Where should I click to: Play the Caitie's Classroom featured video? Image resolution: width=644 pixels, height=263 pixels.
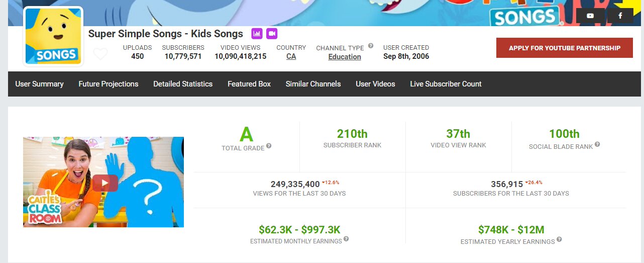click(104, 183)
